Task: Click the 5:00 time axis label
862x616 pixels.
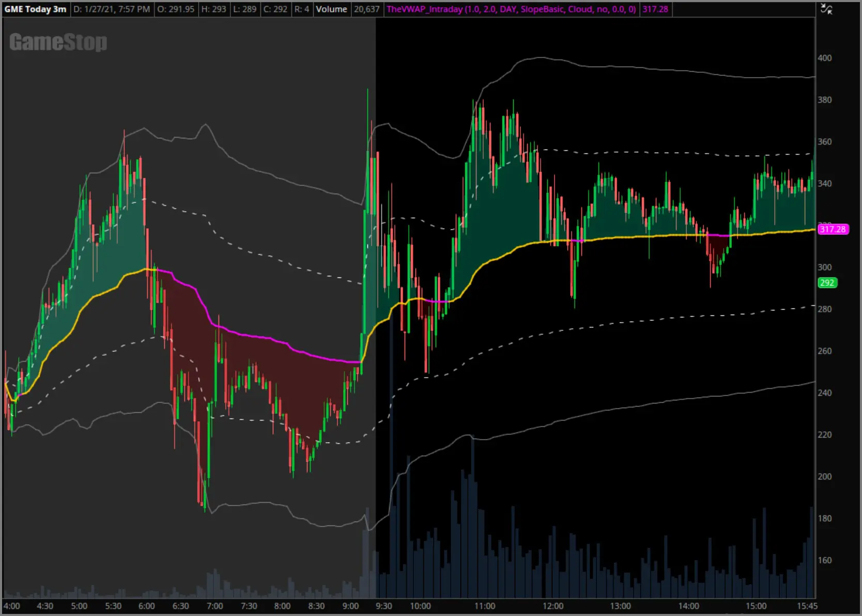Action: pyautogui.click(x=79, y=606)
